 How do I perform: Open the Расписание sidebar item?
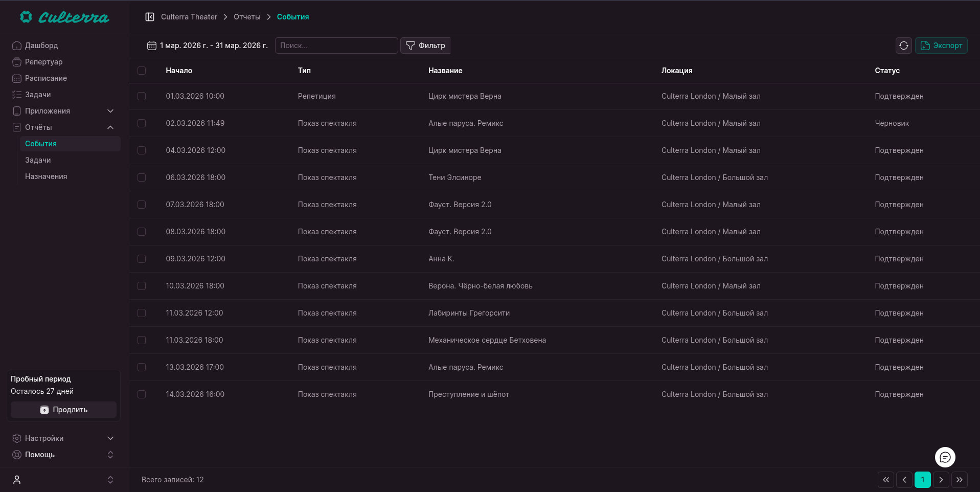point(46,78)
